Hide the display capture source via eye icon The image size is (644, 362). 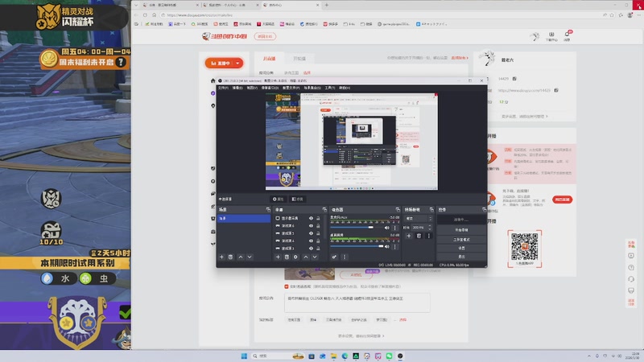point(311,218)
